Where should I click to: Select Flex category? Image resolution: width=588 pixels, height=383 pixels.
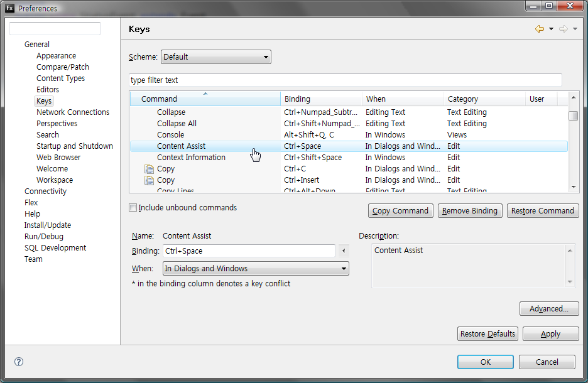(31, 202)
